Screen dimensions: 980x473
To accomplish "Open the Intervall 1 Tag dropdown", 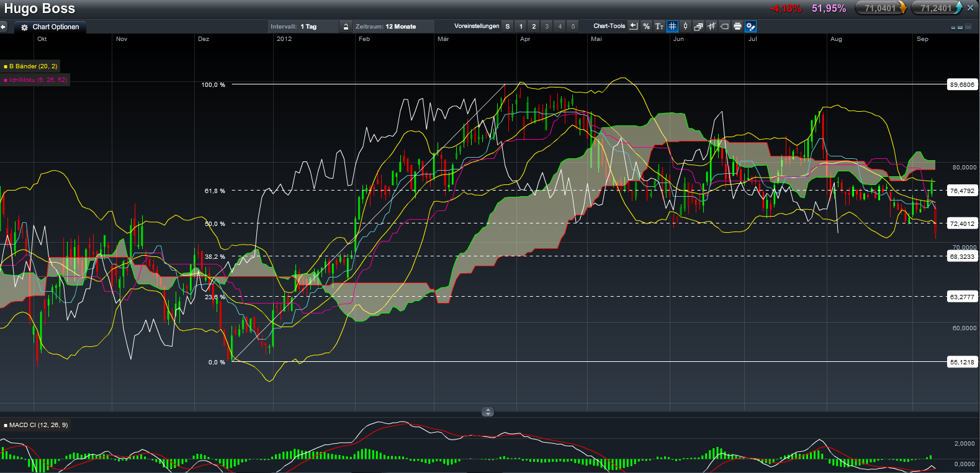I will tap(303, 27).
